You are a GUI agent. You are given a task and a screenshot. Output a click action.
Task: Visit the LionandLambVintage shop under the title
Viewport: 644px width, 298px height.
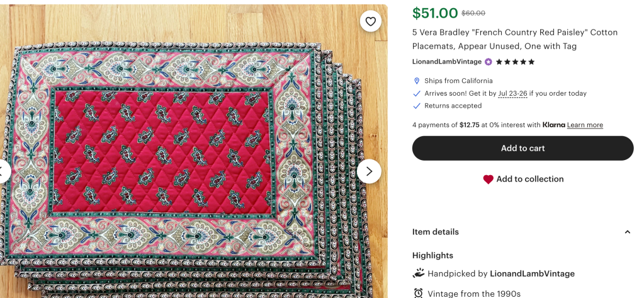447,62
